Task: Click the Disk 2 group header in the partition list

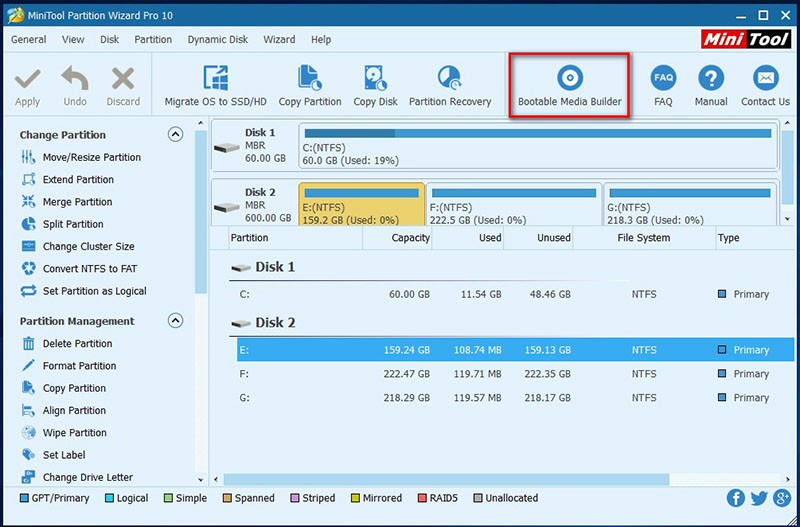Action: pos(263,322)
